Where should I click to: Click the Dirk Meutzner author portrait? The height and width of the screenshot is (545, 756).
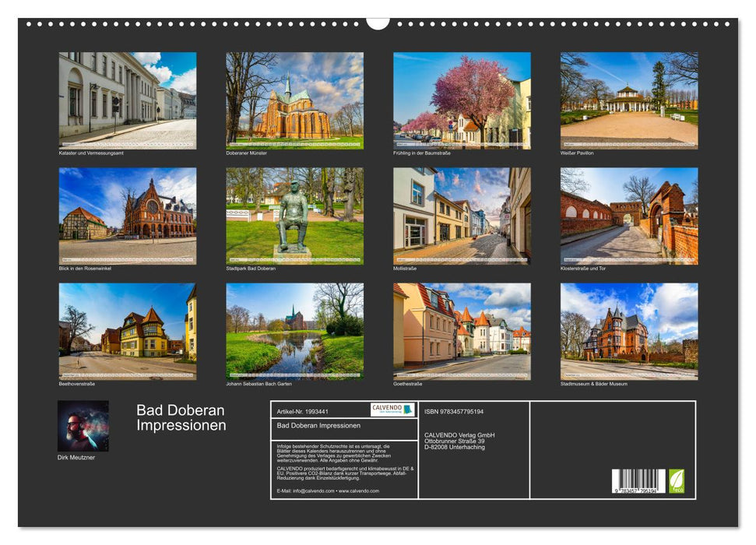point(82,427)
